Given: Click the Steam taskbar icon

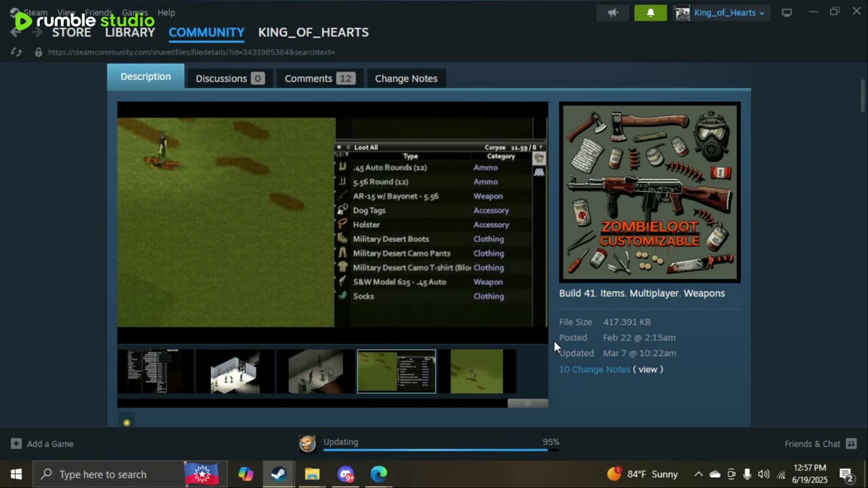Looking at the screenshot, I should tap(279, 474).
